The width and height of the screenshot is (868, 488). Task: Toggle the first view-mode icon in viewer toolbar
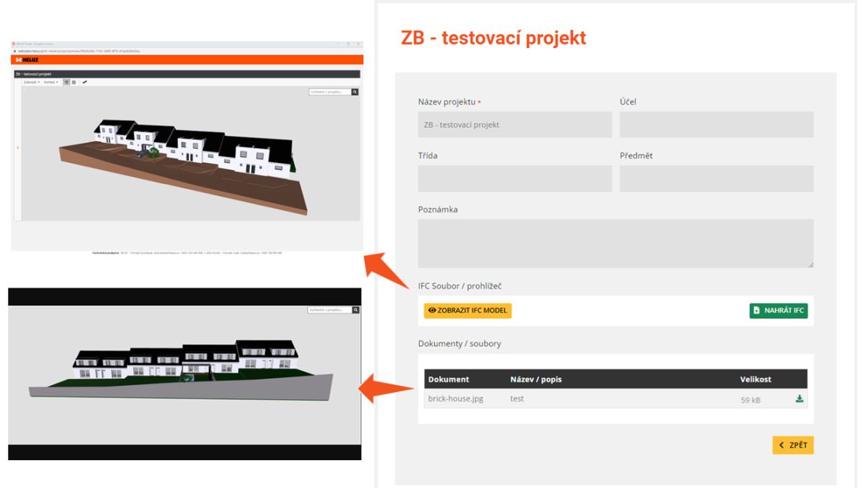point(66,82)
